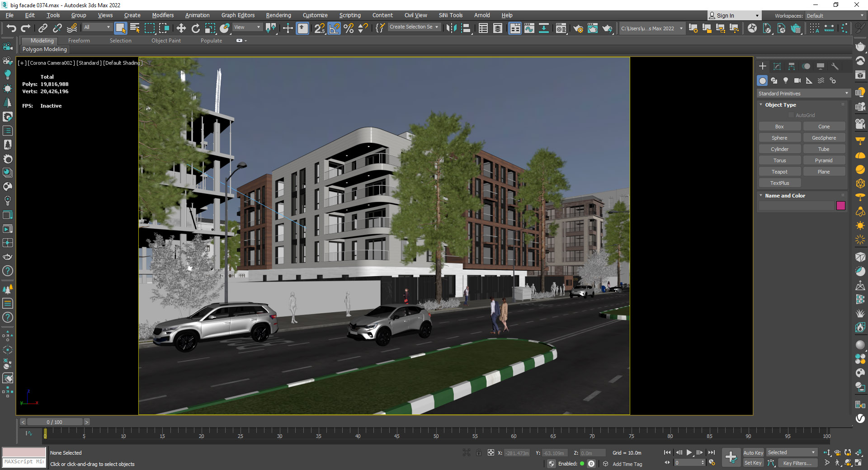Click the 0 / 100 time slider

[x=55, y=422]
